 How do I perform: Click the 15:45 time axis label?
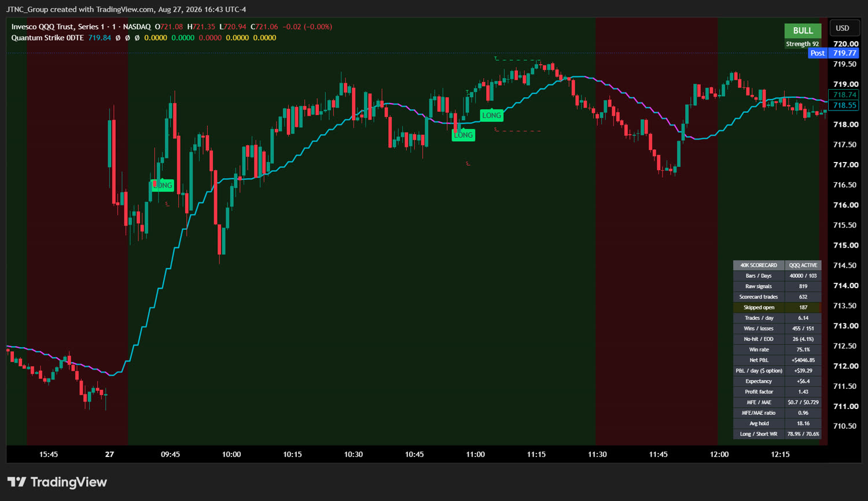point(49,454)
